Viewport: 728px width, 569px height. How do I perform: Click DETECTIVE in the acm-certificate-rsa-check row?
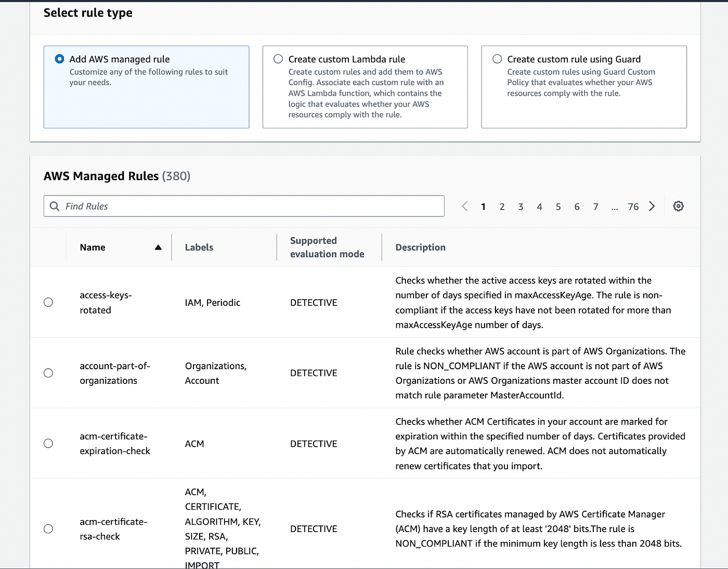coord(314,529)
